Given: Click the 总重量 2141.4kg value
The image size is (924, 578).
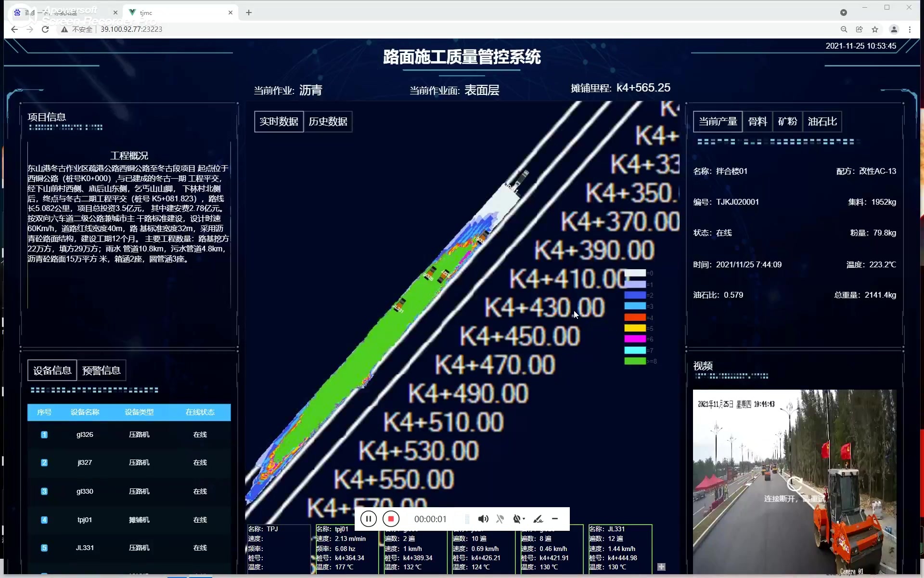Looking at the screenshot, I should point(880,295).
